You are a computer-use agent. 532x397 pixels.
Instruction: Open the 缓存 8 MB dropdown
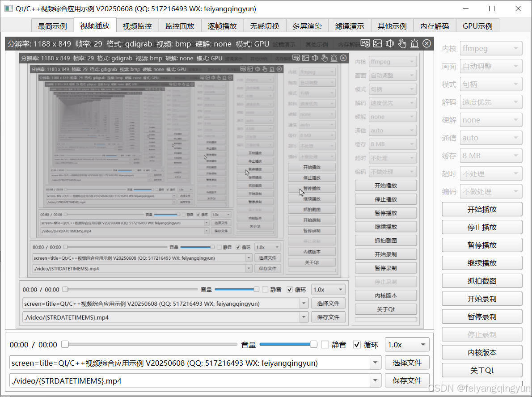pyautogui.click(x=491, y=156)
